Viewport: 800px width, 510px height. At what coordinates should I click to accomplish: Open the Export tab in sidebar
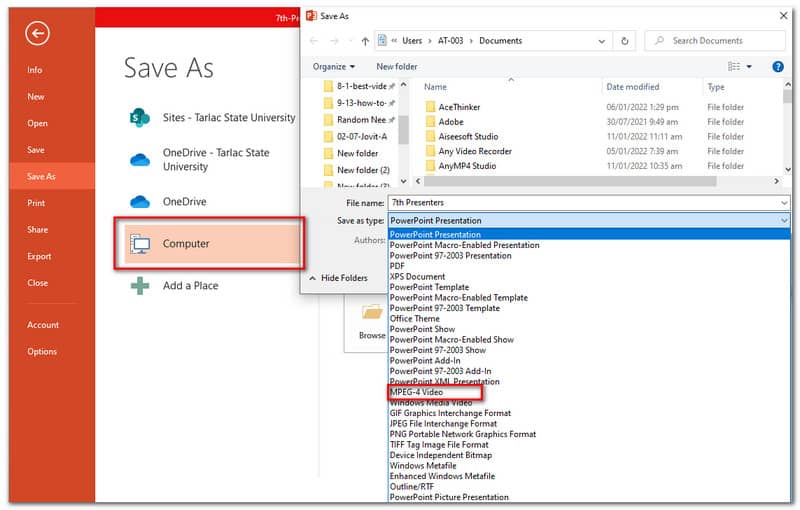click(39, 256)
